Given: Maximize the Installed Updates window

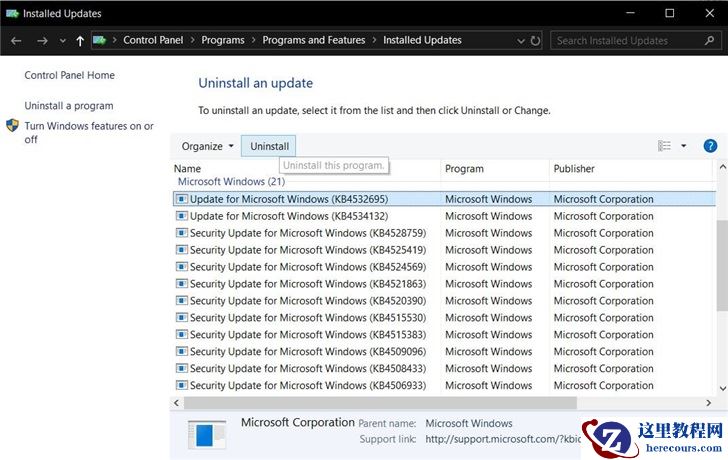Looking at the screenshot, I should 670,13.
